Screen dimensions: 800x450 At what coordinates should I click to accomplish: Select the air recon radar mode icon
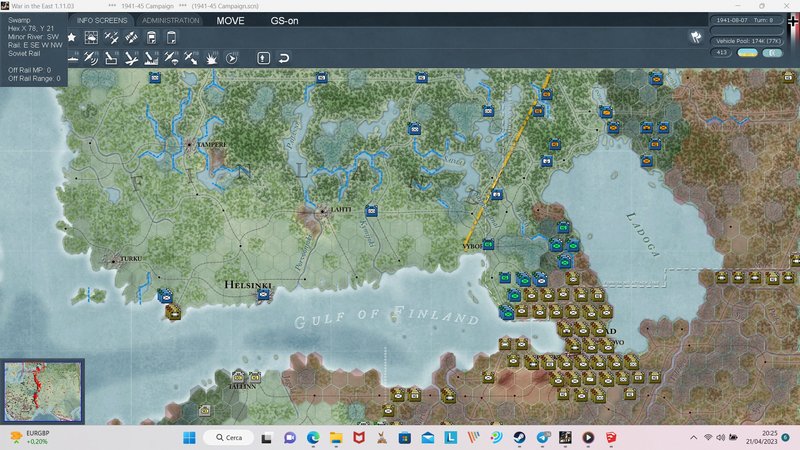tap(91, 58)
